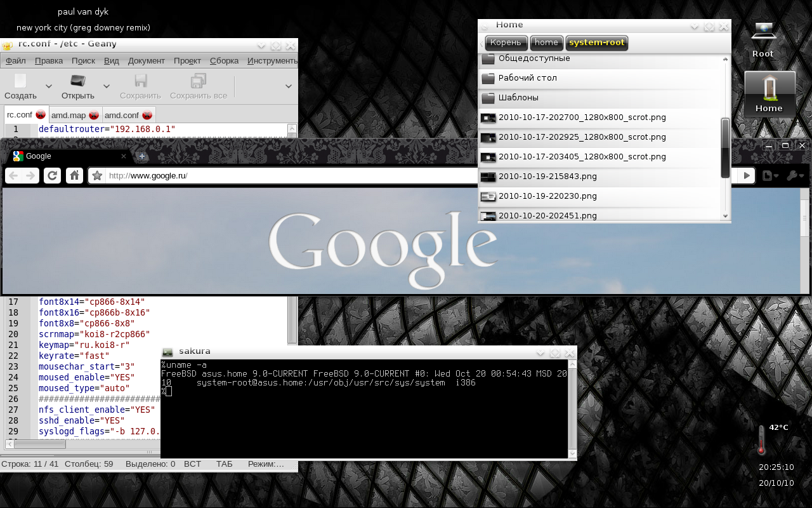Toggle the Корень path button in file manager

click(506, 43)
